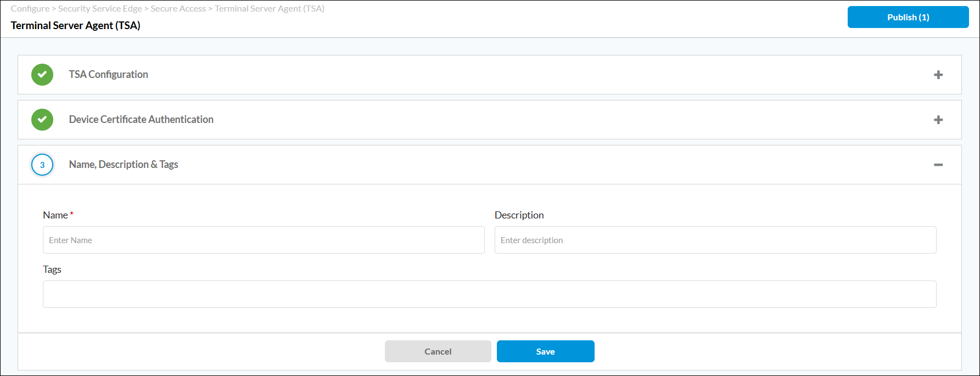Save the TSA settings
The width and height of the screenshot is (980, 376).
[x=546, y=351]
